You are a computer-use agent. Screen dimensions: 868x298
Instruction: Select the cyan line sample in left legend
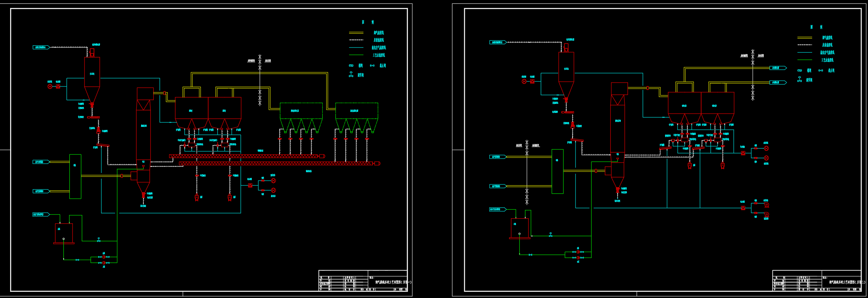[356, 48]
